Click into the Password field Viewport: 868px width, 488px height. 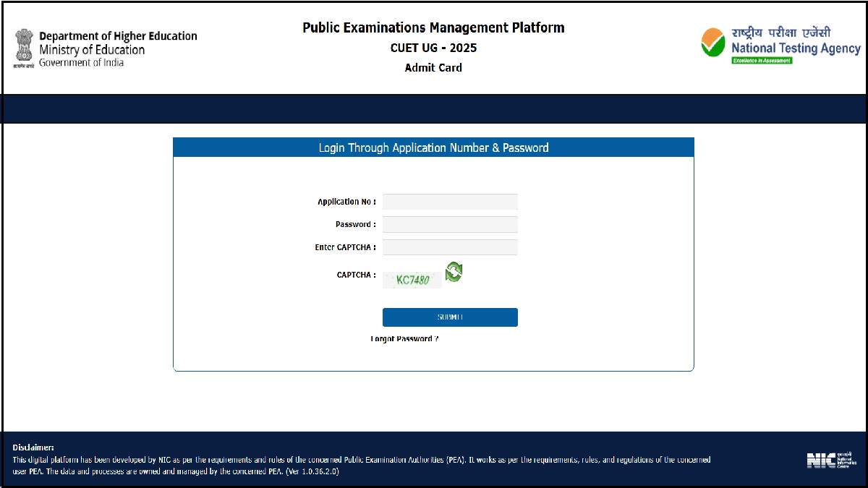click(x=450, y=224)
